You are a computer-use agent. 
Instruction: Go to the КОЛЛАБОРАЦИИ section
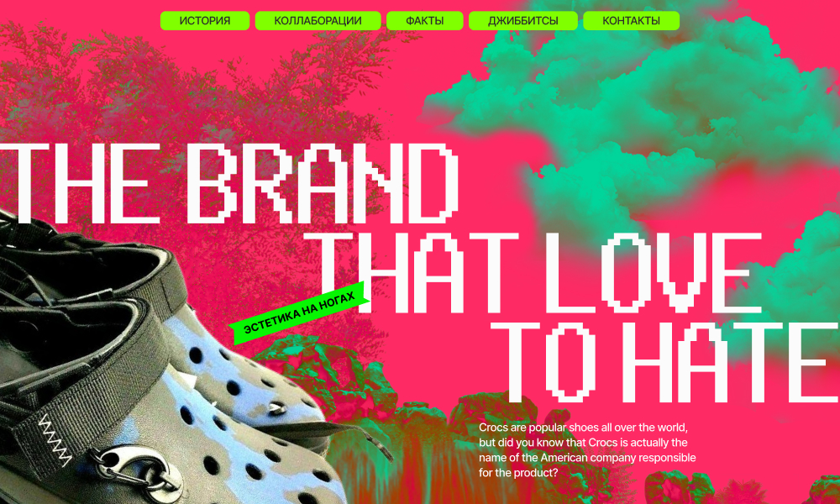click(x=318, y=21)
